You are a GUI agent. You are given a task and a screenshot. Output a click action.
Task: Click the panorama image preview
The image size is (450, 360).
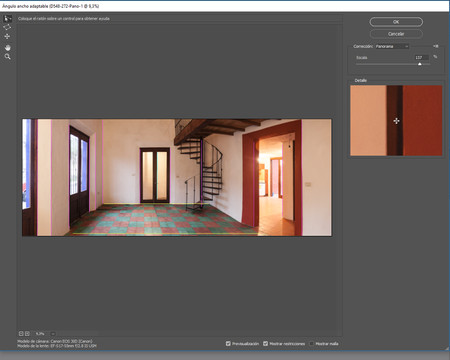177,177
